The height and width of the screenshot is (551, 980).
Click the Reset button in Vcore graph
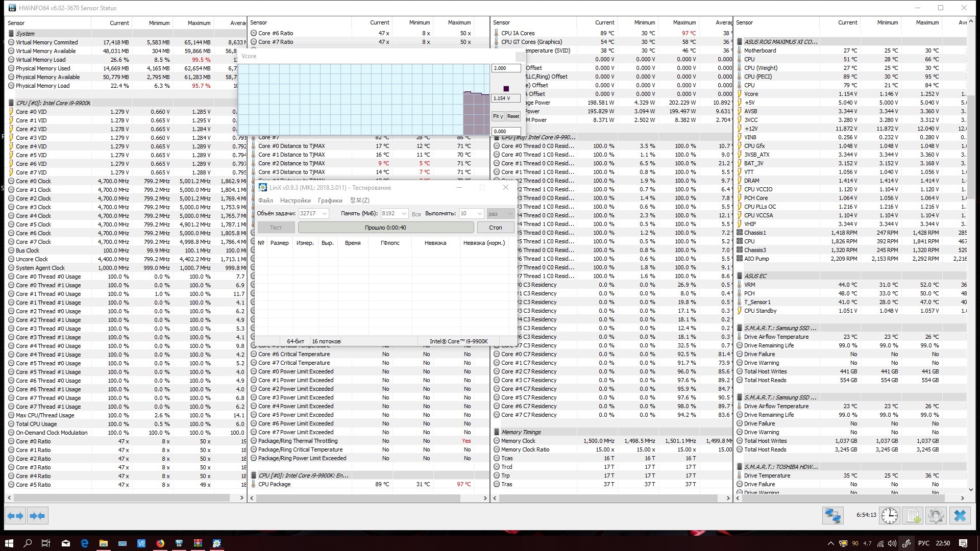tap(513, 116)
